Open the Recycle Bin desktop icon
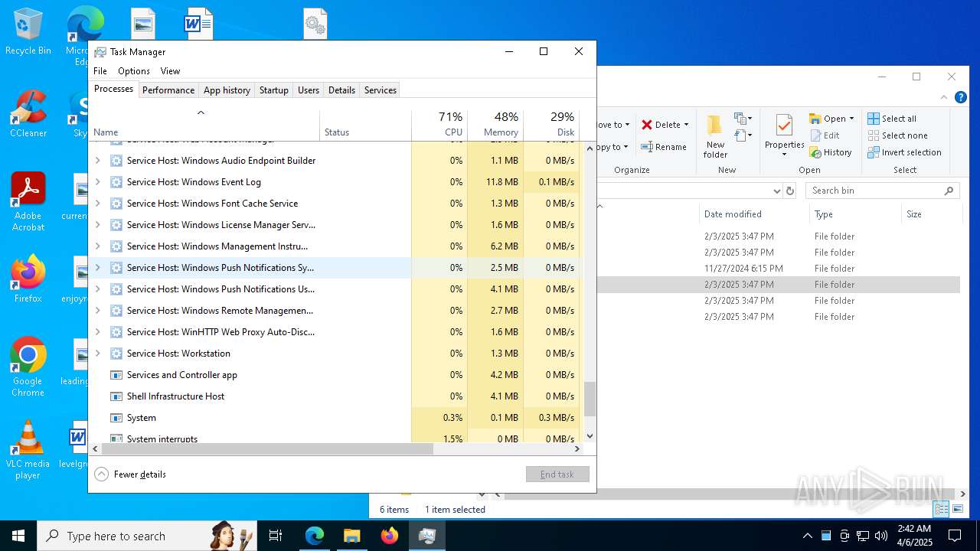This screenshot has height=551, width=980. pyautogui.click(x=28, y=32)
